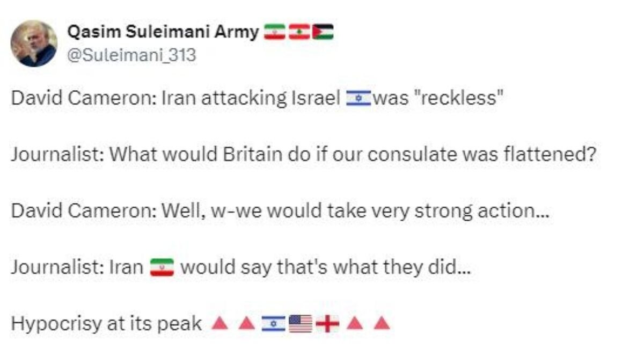Click the England flag emoji

pyautogui.click(x=327, y=323)
